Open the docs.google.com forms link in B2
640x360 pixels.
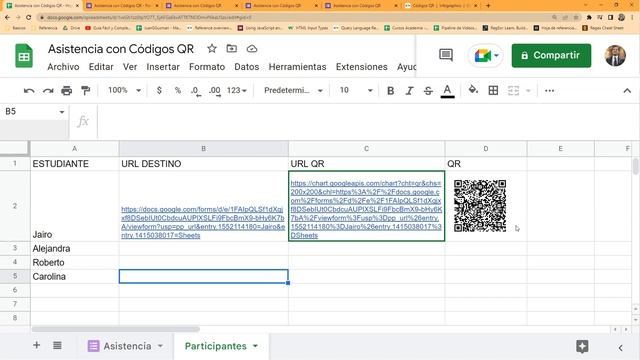click(x=203, y=222)
